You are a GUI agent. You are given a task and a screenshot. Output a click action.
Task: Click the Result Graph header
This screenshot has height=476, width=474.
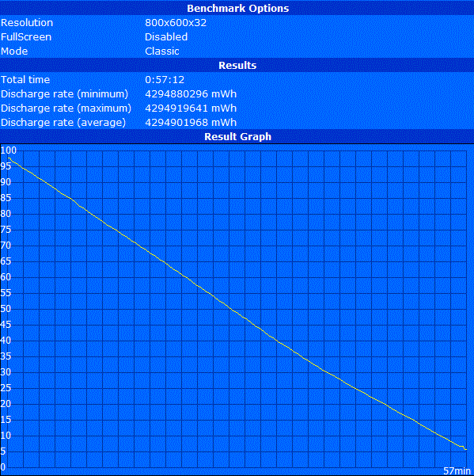[x=237, y=136]
